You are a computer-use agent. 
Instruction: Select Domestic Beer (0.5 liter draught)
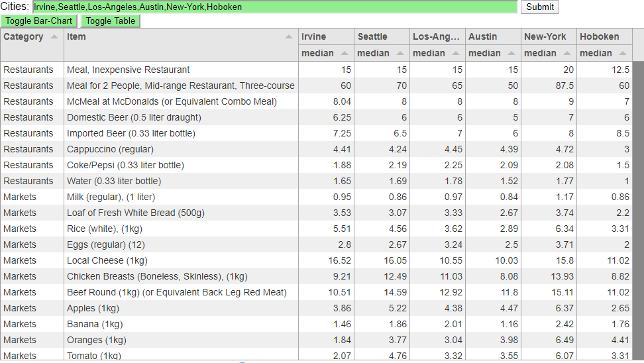(x=134, y=117)
